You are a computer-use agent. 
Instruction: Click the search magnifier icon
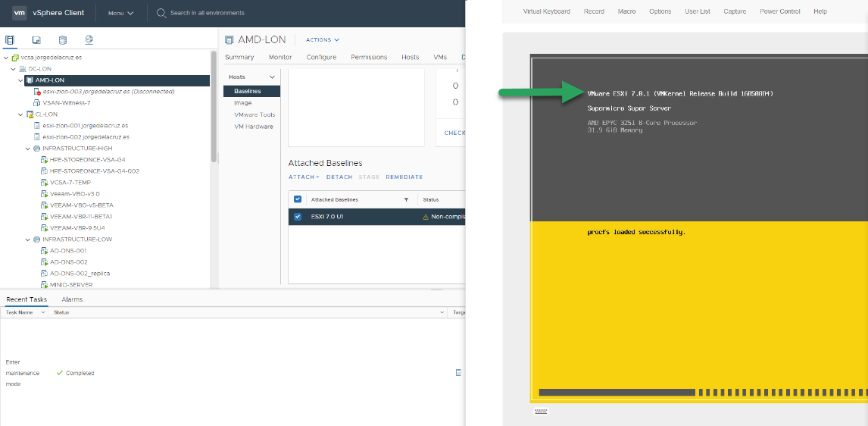[161, 13]
